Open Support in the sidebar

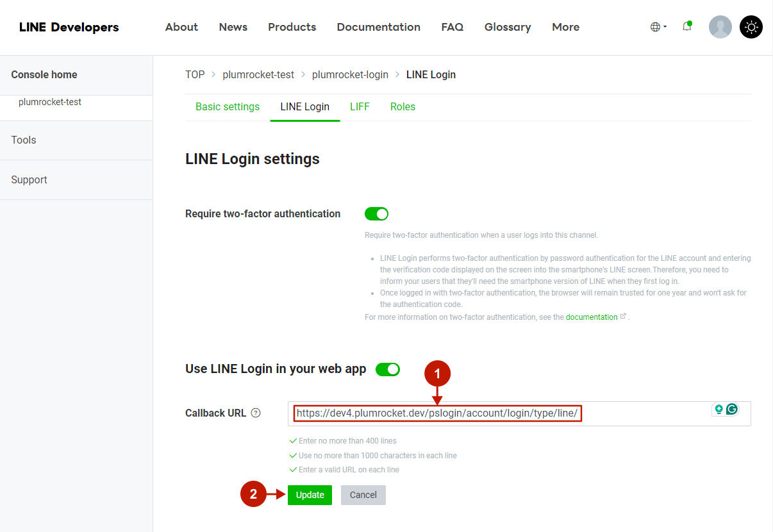pos(29,179)
